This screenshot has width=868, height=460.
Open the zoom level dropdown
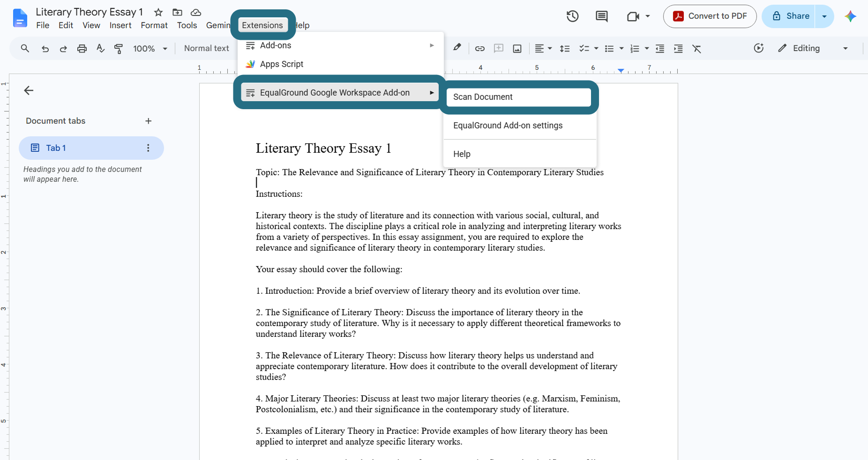(150, 48)
